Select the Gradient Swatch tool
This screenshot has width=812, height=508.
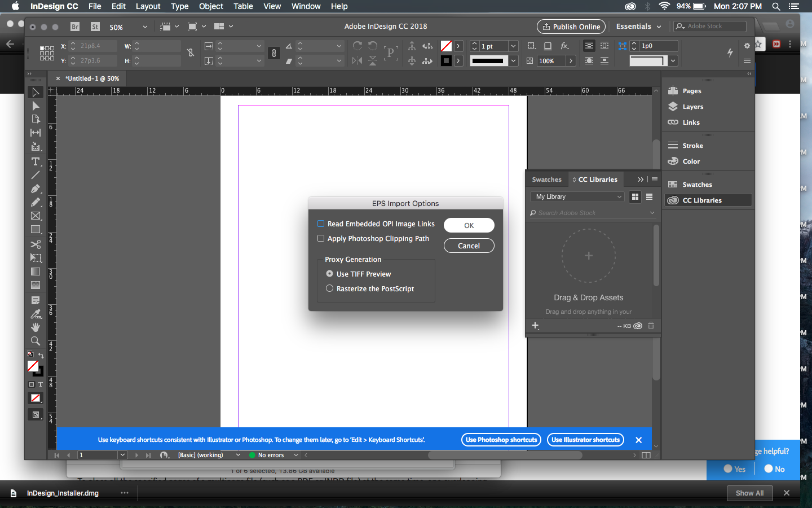tap(36, 271)
